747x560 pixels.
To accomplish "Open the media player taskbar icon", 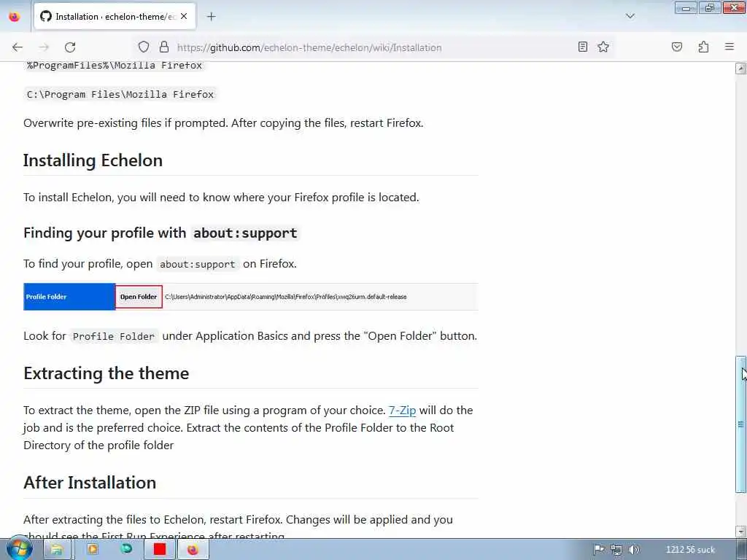I will (92, 550).
